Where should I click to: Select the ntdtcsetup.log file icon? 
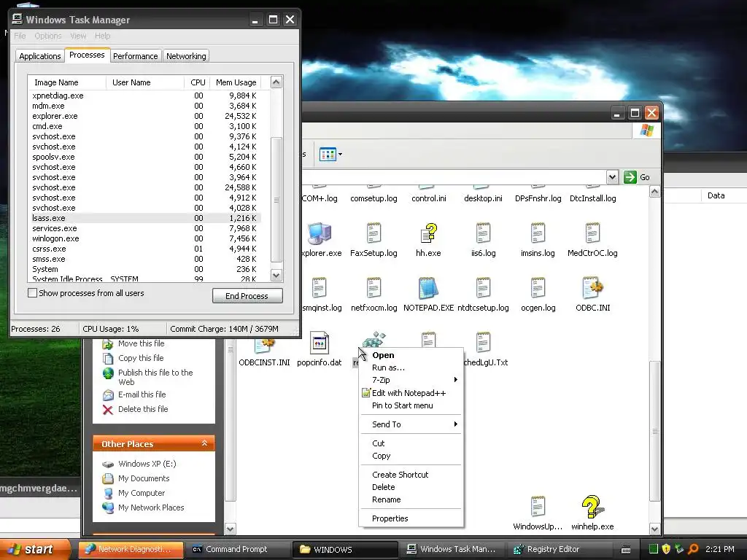(x=483, y=289)
